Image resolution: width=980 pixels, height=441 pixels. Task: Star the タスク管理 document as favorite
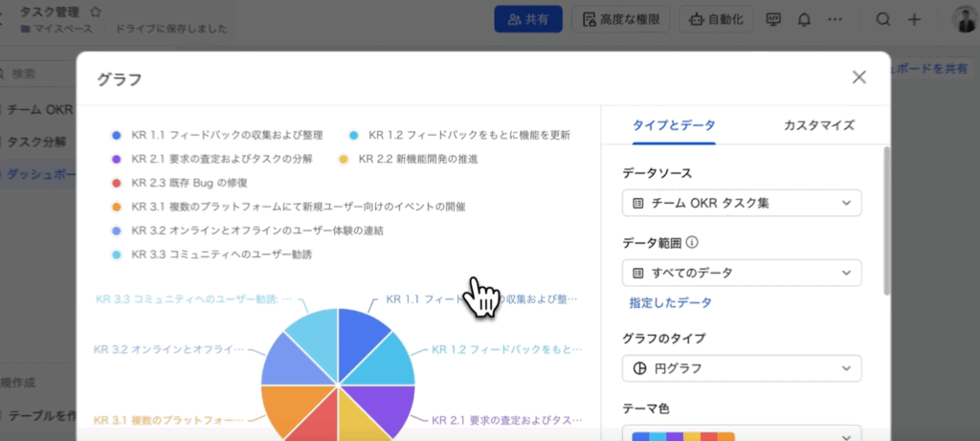(x=96, y=11)
